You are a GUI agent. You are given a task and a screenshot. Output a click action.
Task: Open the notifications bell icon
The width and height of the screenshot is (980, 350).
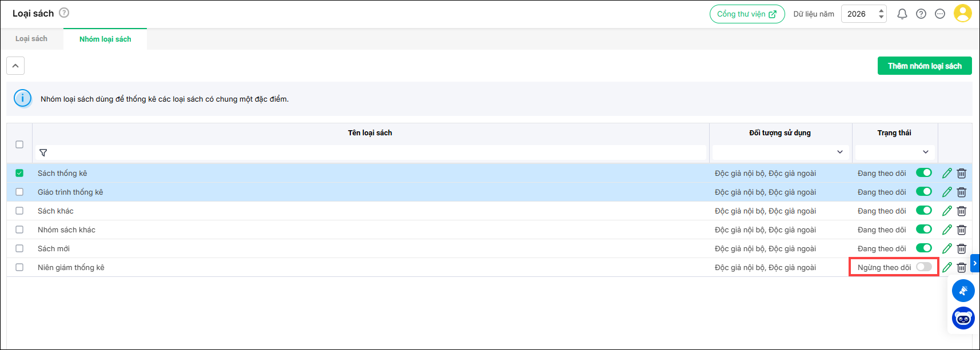(x=902, y=14)
